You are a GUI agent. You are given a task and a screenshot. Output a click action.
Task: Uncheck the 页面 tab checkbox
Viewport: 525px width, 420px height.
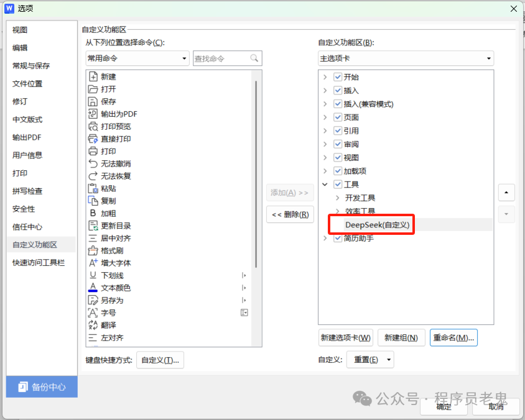pyautogui.click(x=338, y=117)
